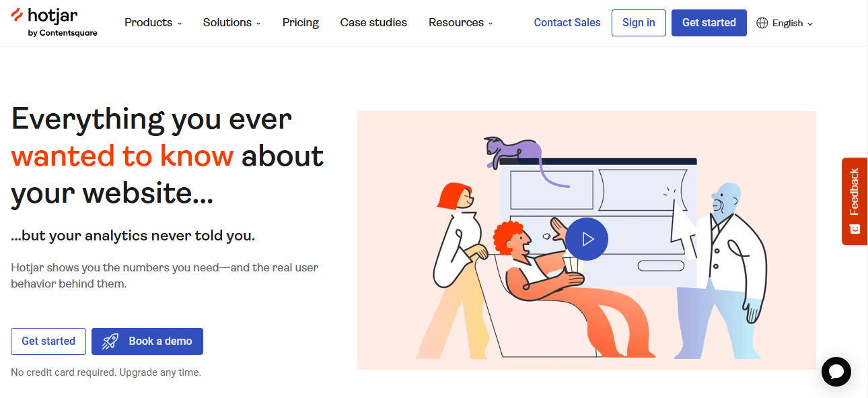Expand the Products menu
The height and width of the screenshot is (398, 868).
[153, 23]
